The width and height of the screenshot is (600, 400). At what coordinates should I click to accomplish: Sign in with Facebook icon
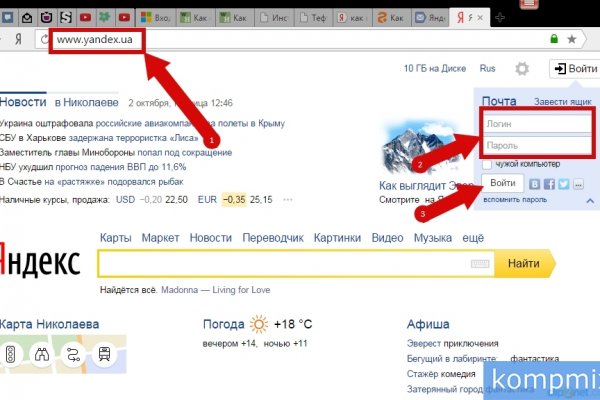[x=549, y=184]
